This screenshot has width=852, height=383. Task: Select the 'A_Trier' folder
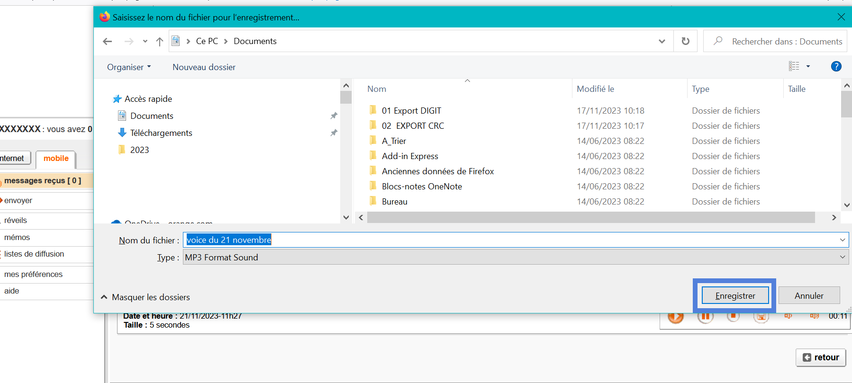coord(394,141)
